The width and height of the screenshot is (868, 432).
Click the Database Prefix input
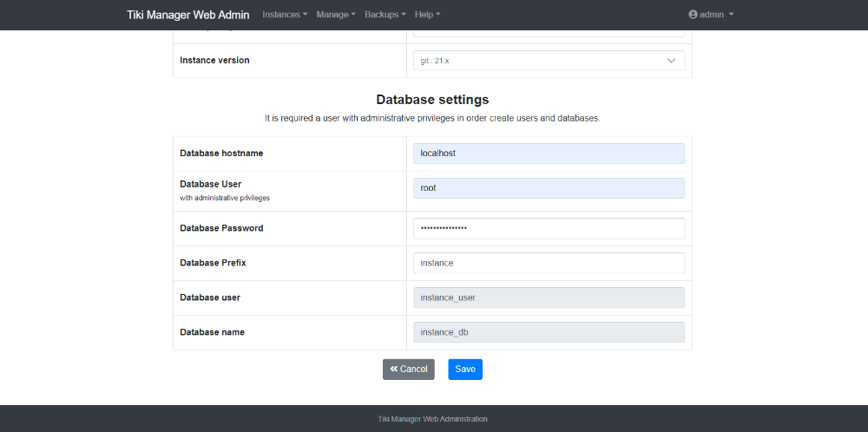tap(549, 263)
